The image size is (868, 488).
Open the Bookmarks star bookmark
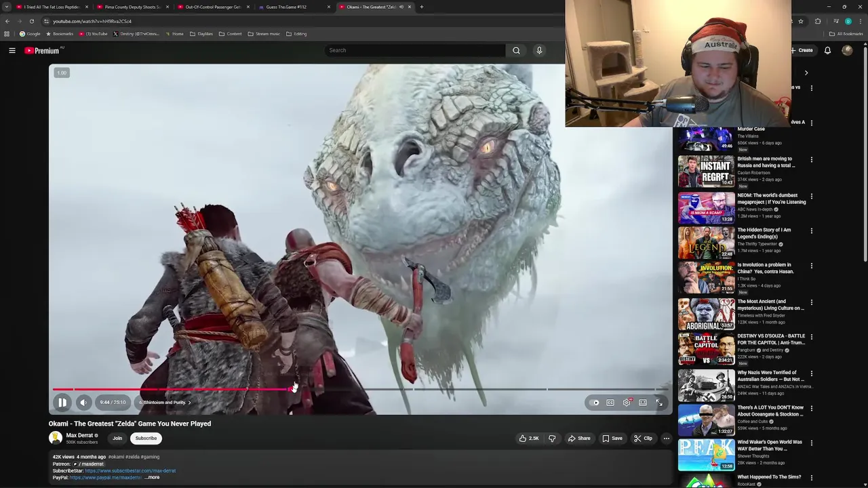60,34
